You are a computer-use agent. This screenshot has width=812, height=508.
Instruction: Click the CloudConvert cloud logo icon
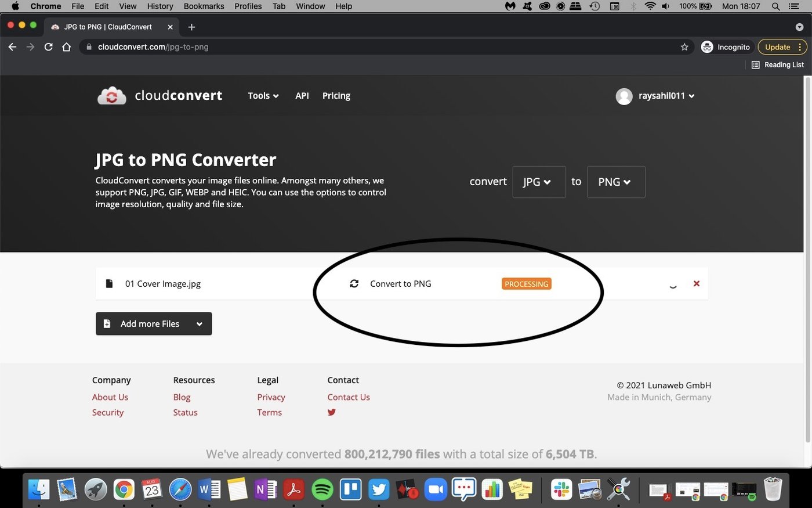coord(112,96)
